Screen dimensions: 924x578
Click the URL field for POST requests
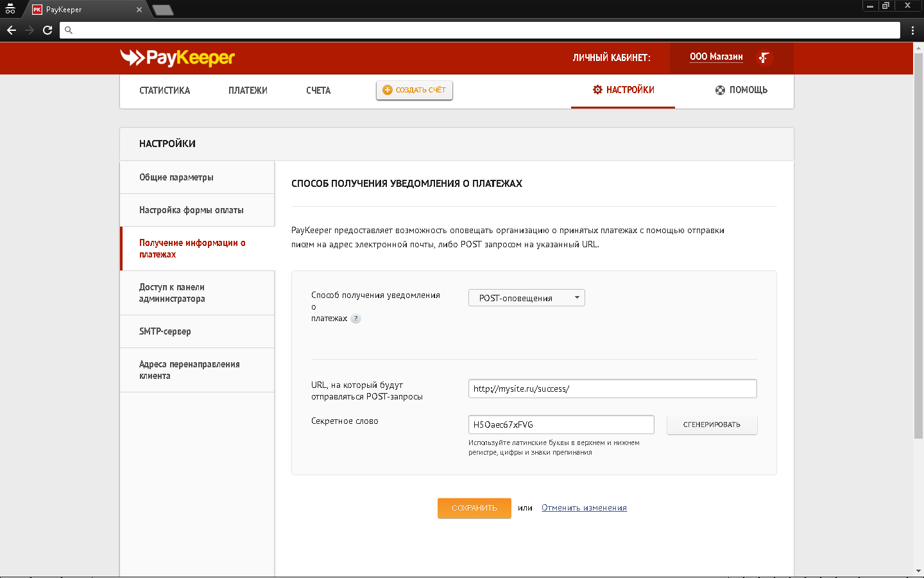click(612, 389)
